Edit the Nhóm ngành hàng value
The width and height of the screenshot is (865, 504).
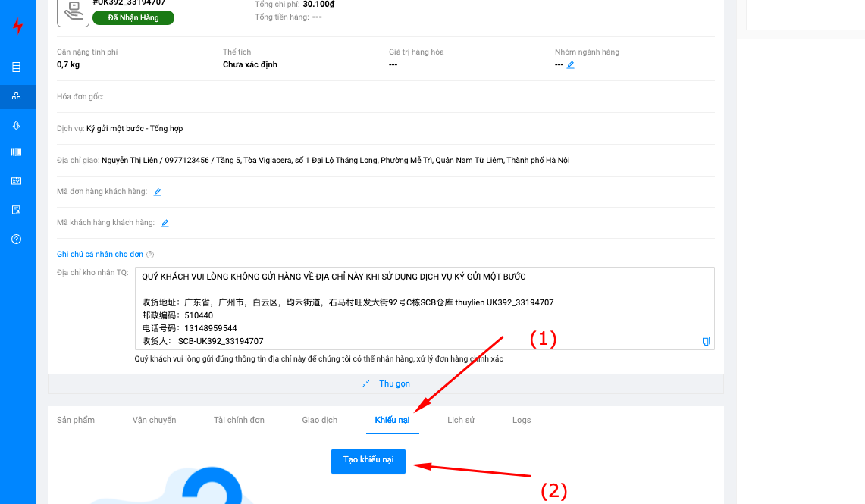571,65
